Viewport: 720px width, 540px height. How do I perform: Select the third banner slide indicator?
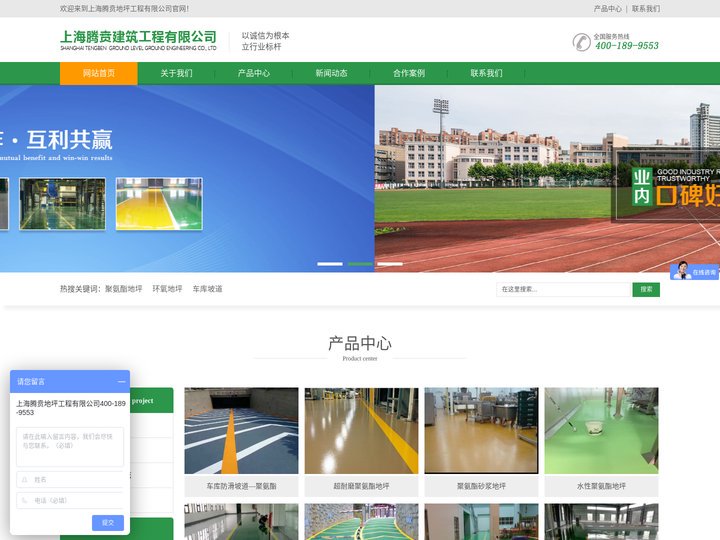pos(390,264)
